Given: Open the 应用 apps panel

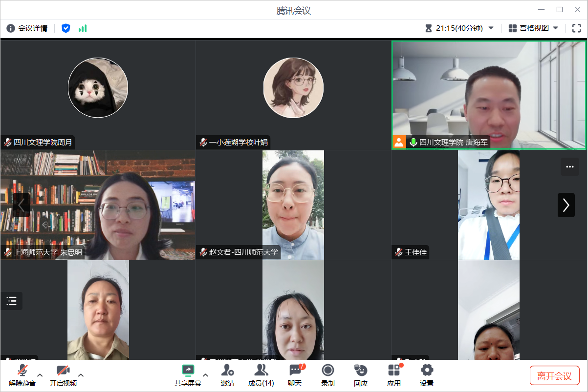Looking at the screenshot, I should 394,375.
